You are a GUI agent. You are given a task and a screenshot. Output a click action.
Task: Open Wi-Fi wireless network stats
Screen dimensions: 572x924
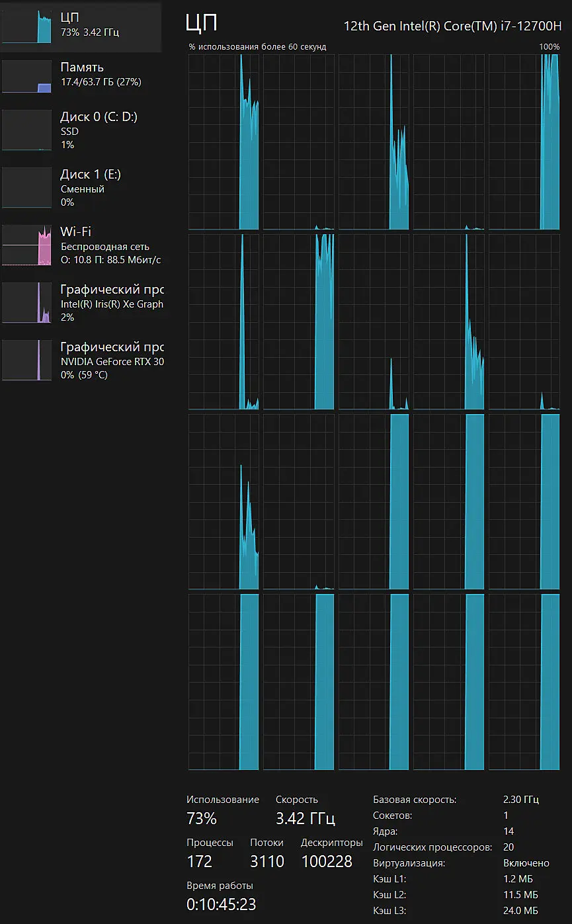pyautogui.click(x=81, y=245)
